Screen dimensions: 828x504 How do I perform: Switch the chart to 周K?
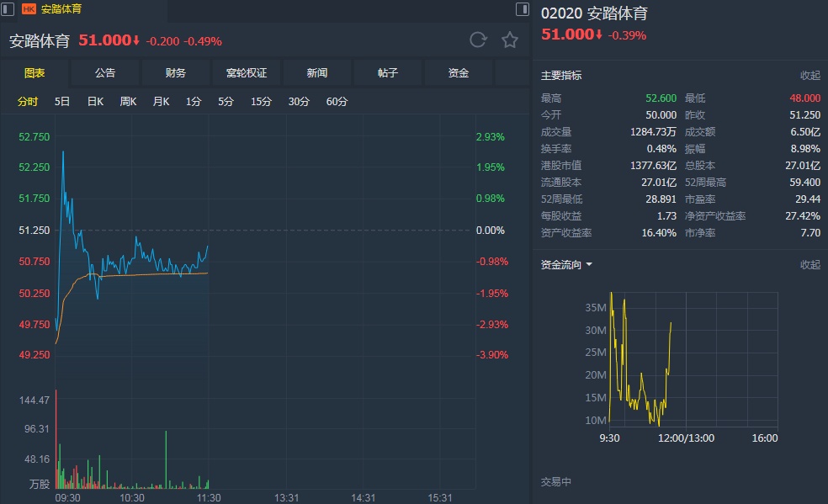128,101
